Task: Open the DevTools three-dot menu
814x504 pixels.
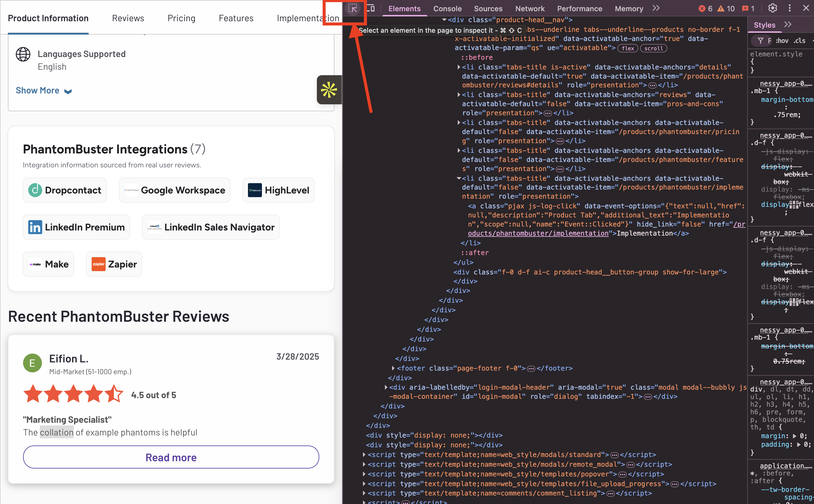Action: click(x=789, y=8)
